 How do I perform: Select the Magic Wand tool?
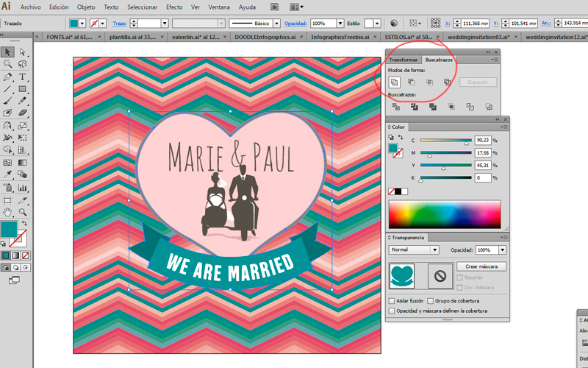point(7,64)
